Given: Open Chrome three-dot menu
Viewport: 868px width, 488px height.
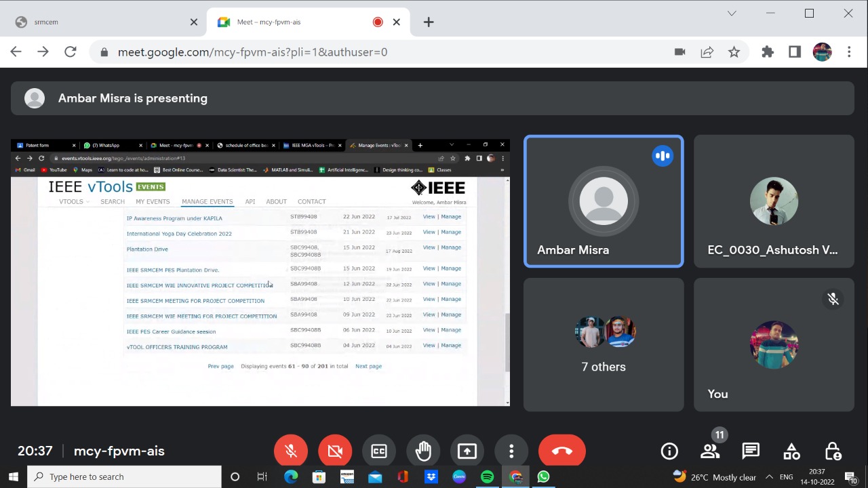Looking at the screenshot, I should click(849, 52).
